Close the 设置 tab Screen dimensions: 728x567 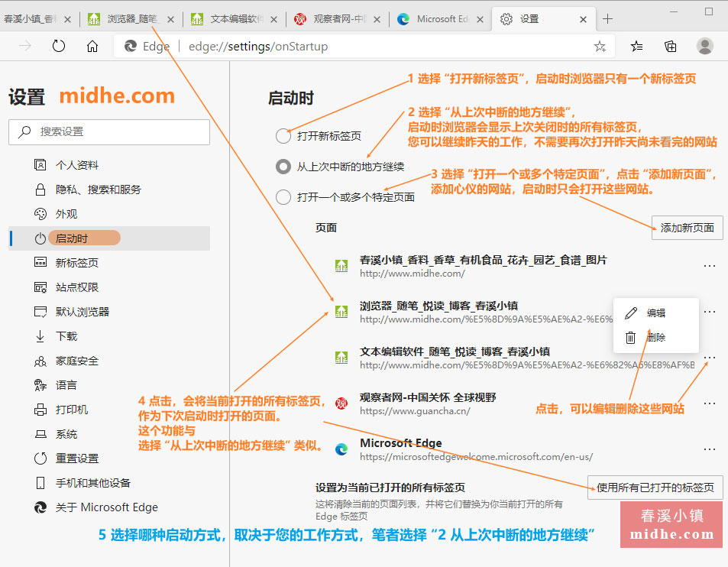583,20
